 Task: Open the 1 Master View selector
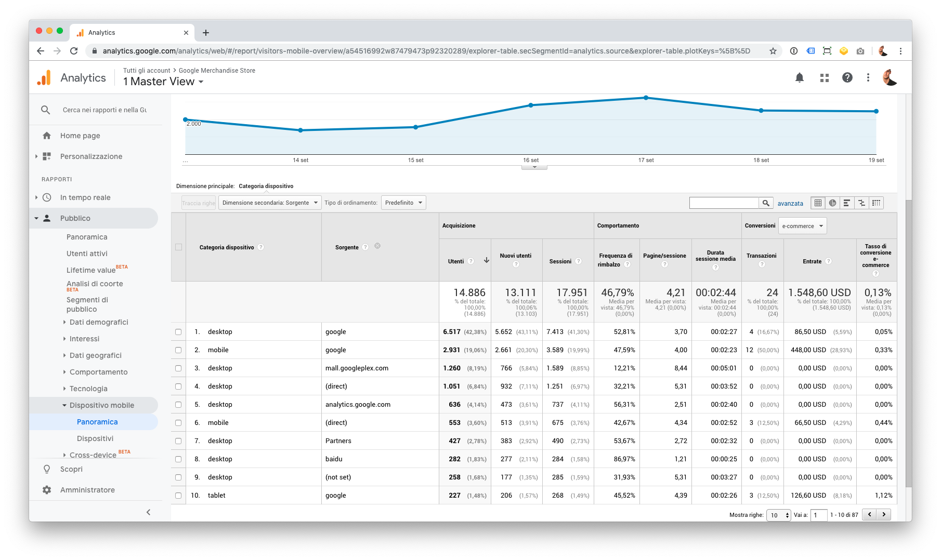(163, 82)
